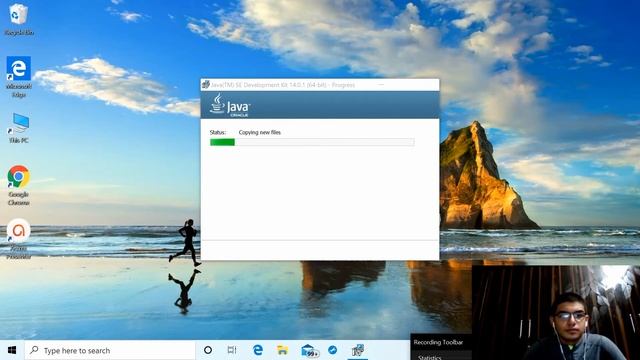Open the ActivePresenter desktop shortcut

point(18,239)
